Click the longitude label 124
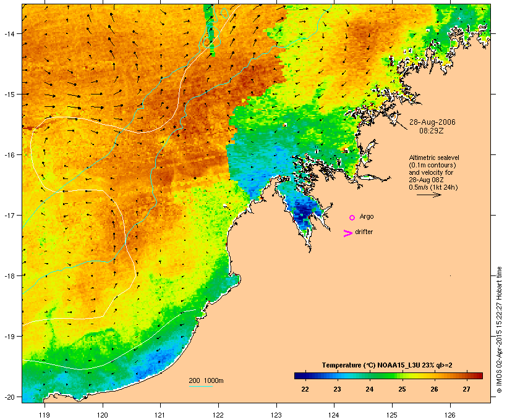Screen dimensions: 507x420 [334, 415]
